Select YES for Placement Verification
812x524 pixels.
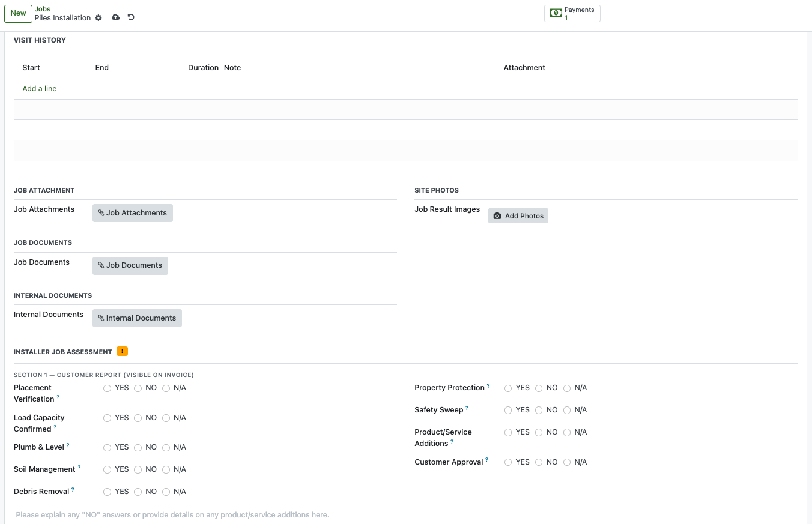tap(107, 388)
